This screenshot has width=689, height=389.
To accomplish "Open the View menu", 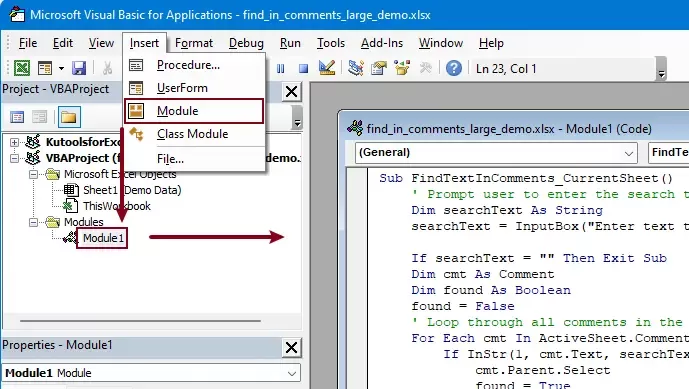I will click(x=101, y=43).
